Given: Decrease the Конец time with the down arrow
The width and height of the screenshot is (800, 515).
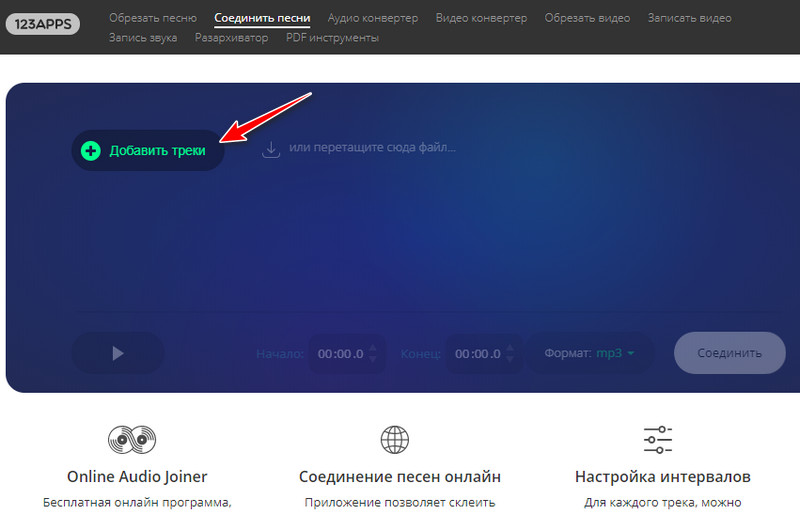Looking at the screenshot, I should tap(510, 359).
